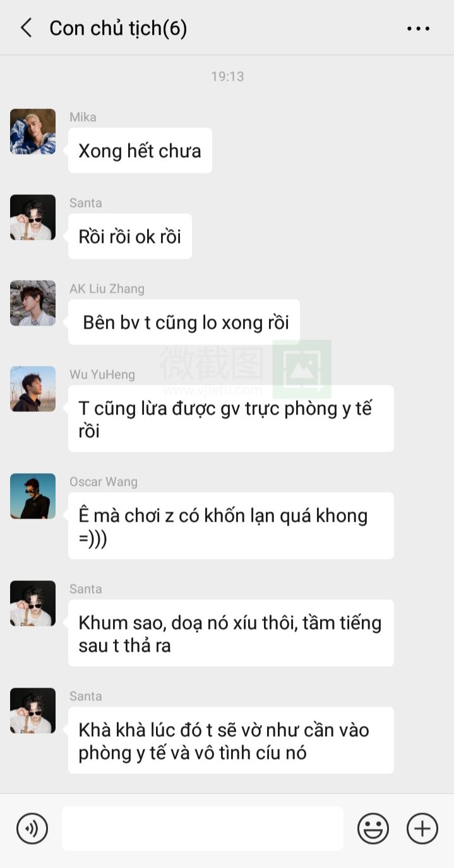
Task: Go back using the left arrow
Action: [26, 28]
